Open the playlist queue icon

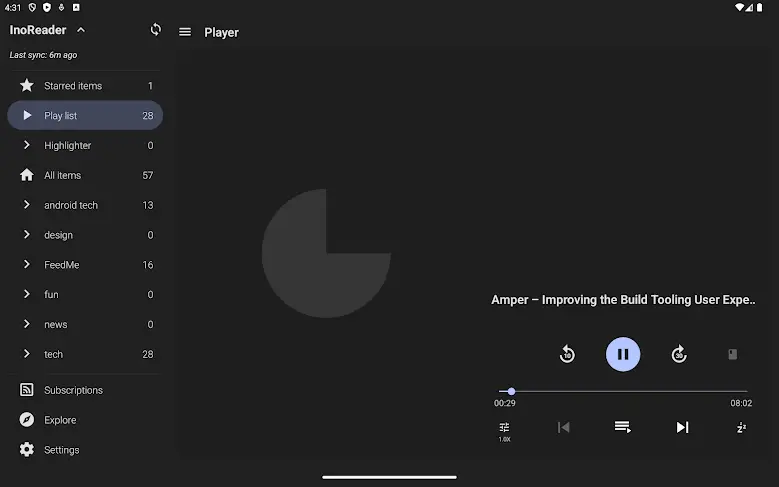click(623, 427)
